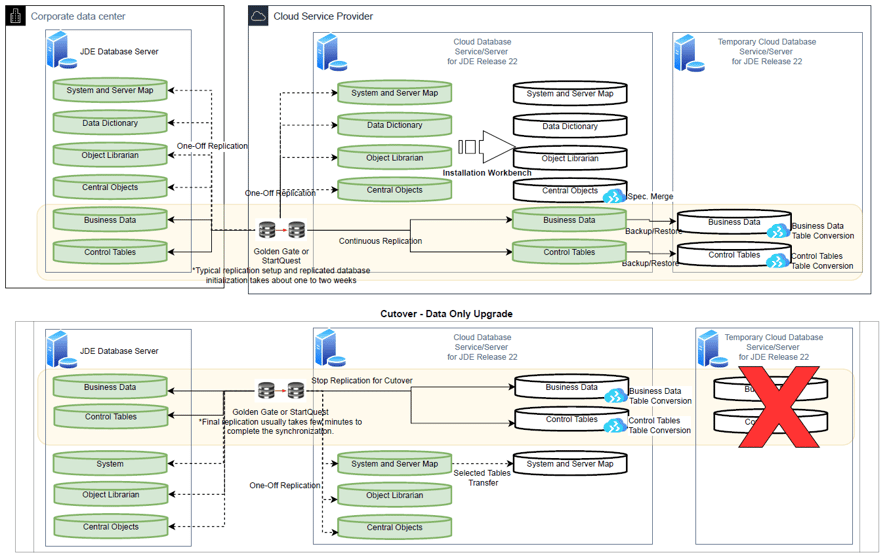
Task: Select the JDE Database Server icon in the corporate data center
Action: point(62,50)
